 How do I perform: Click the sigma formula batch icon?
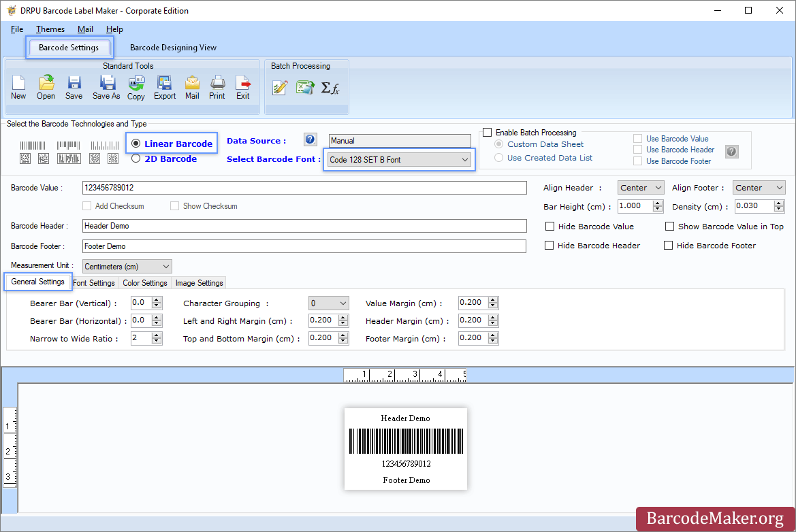330,88
